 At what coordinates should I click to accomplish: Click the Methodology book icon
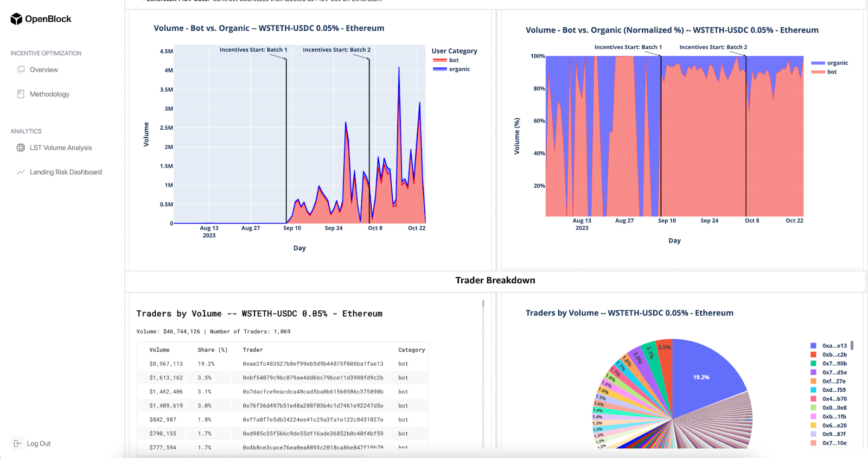[21, 94]
